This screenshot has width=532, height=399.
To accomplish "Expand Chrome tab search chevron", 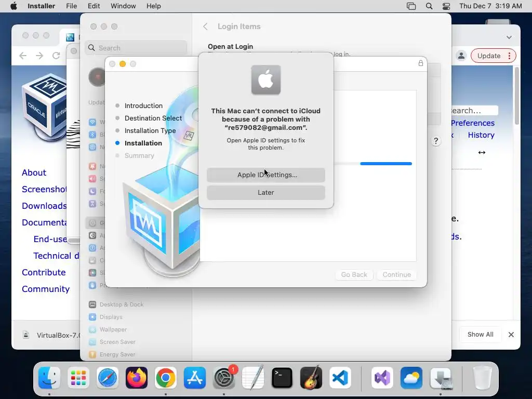I will 509,37.
